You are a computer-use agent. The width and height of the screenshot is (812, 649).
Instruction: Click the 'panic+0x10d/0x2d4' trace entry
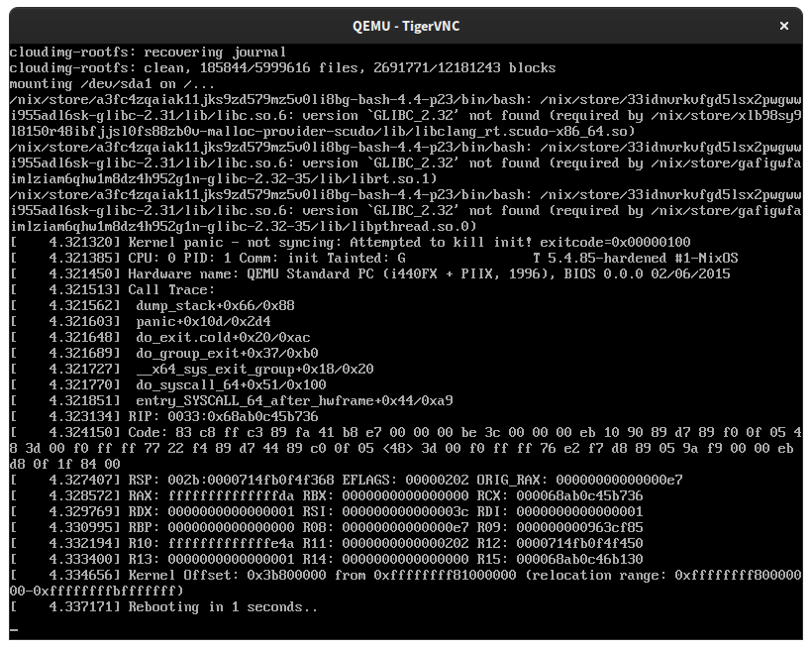[203, 322]
